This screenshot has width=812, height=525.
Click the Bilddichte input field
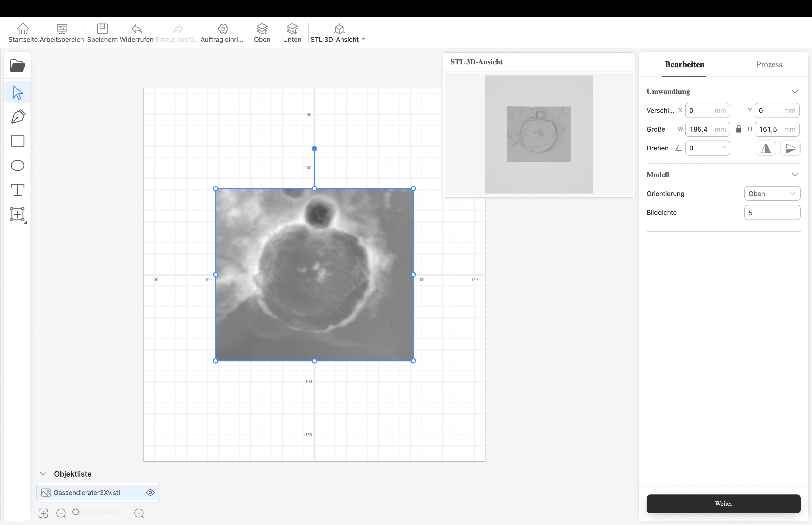point(772,213)
